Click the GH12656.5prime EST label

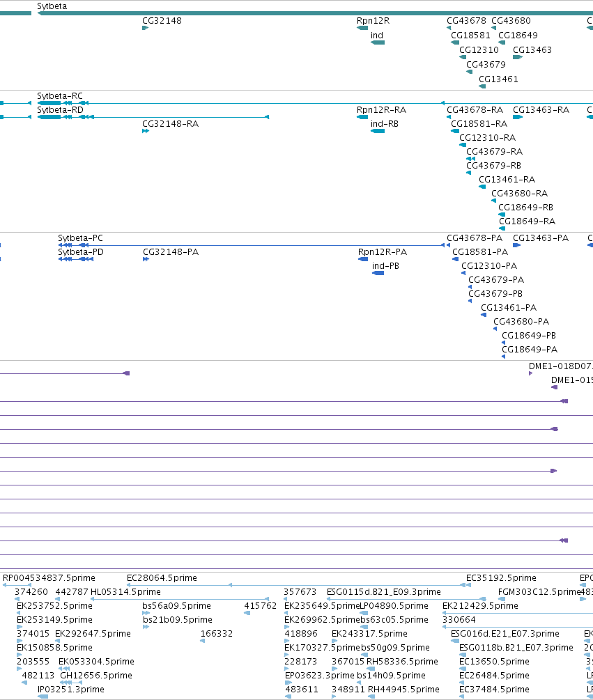tap(96, 676)
